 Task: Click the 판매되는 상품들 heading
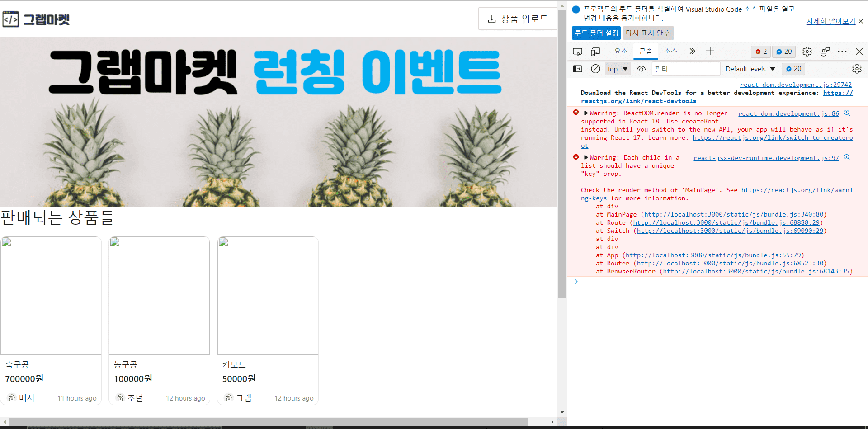57,217
